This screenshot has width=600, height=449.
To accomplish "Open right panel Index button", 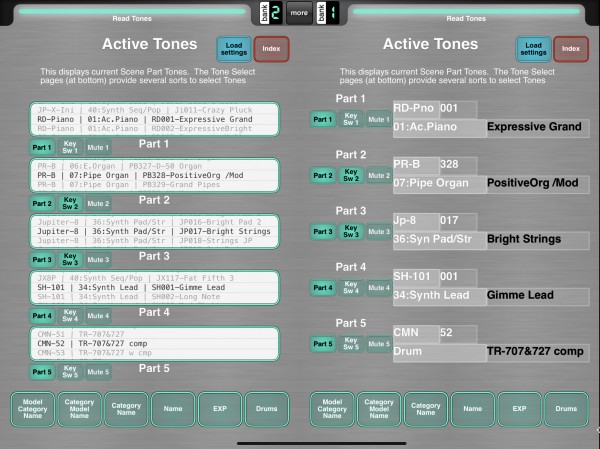I will 571,49.
